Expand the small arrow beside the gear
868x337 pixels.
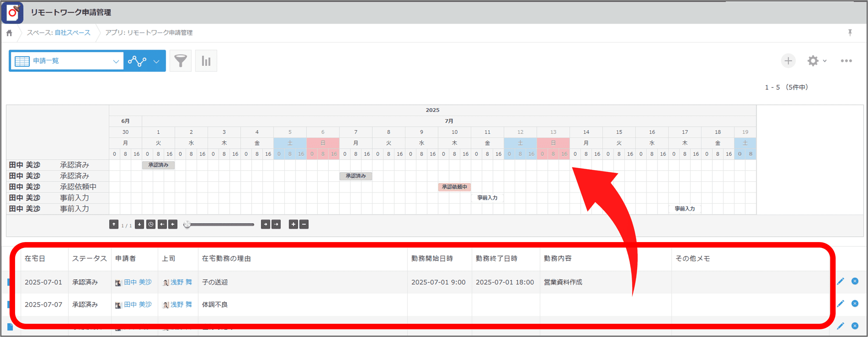pos(825,61)
